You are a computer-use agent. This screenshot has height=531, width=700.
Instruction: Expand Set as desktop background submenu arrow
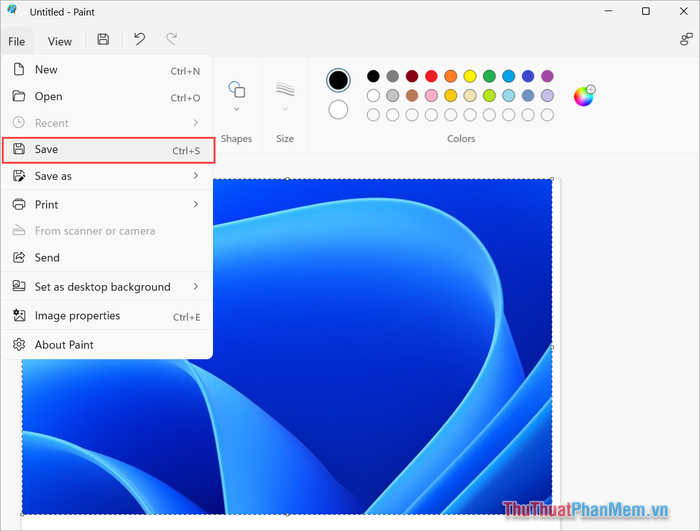196,286
